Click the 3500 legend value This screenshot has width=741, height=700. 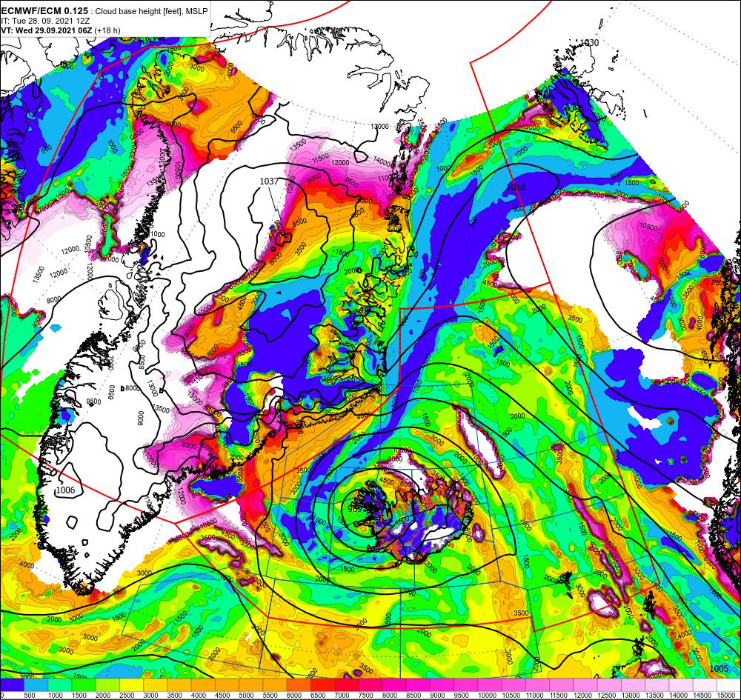coord(175,696)
